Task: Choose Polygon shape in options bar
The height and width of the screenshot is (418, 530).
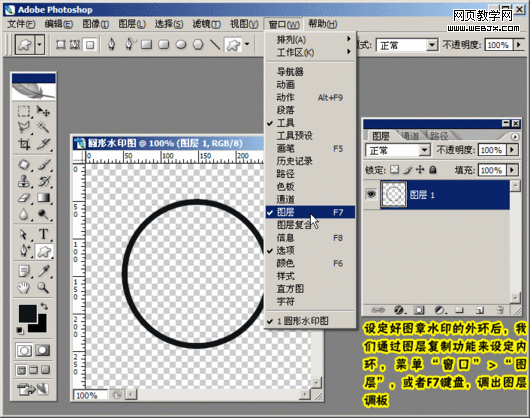Action: coord(198,45)
